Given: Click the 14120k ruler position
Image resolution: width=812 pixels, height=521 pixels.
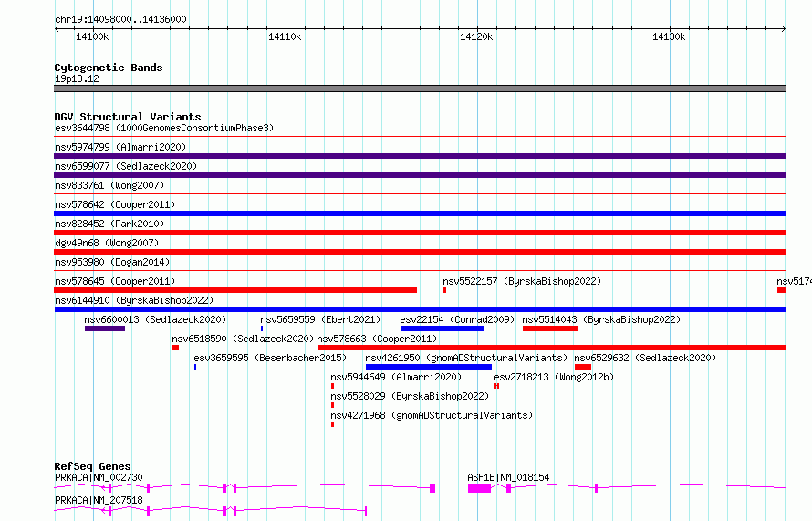Looking at the screenshot, I should [x=476, y=36].
